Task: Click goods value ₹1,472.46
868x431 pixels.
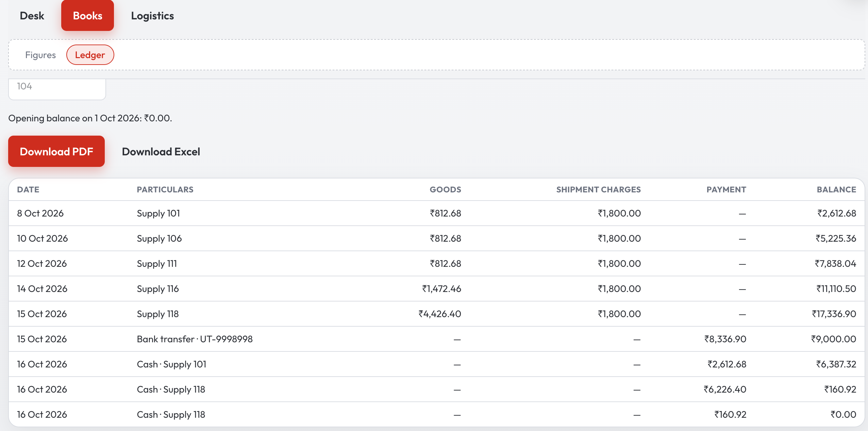Action: coord(441,289)
